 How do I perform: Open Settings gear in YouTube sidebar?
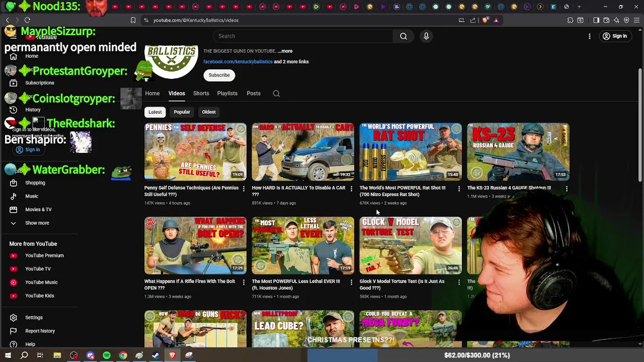click(14, 318)
